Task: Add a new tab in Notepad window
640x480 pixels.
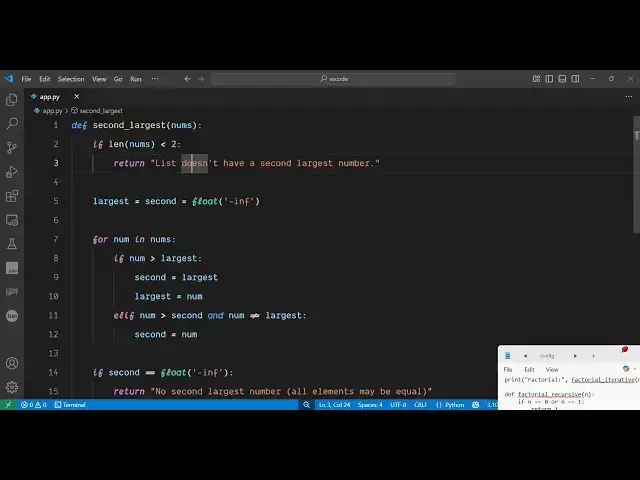Action: tap(593, 356)
